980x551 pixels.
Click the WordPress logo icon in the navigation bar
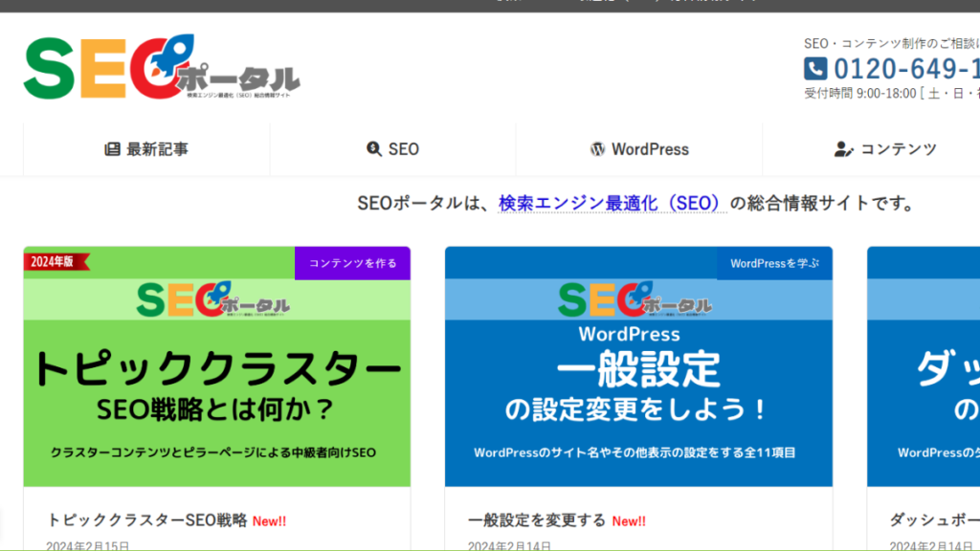point(598,149)
